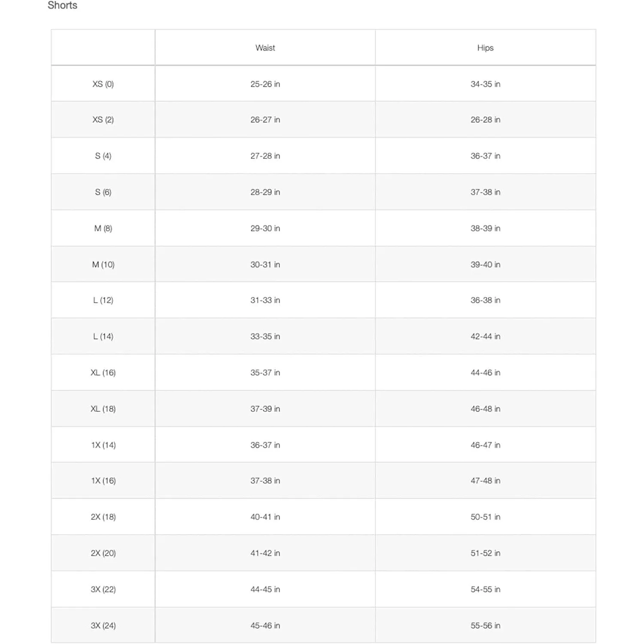Select the 1X (14) size label

(x=103, y=445)
